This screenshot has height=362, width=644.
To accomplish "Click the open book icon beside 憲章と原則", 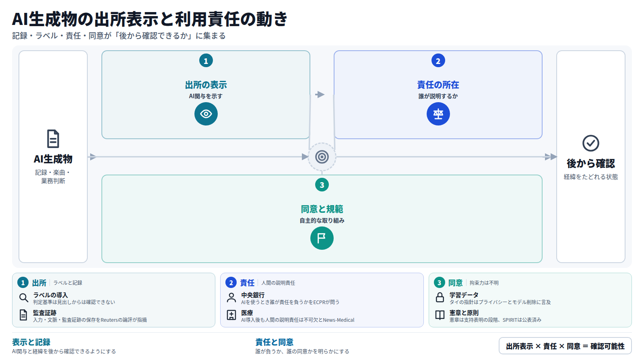I will 440,315.
